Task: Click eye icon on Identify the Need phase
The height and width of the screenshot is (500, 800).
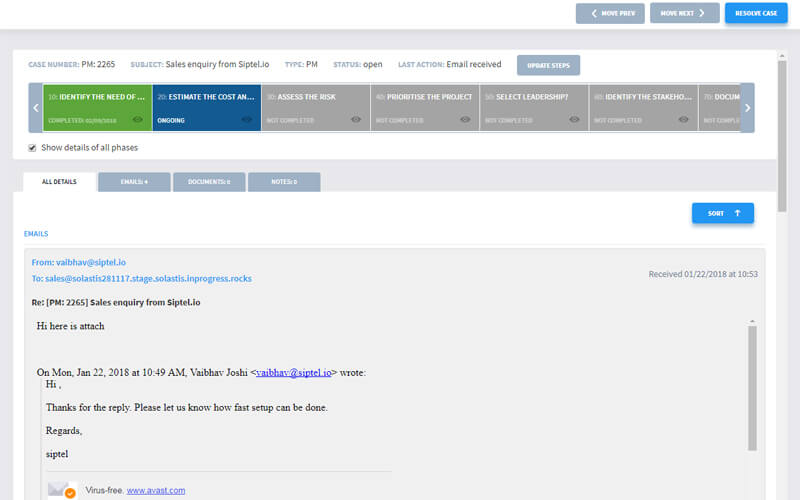Action: click(138, 120)
